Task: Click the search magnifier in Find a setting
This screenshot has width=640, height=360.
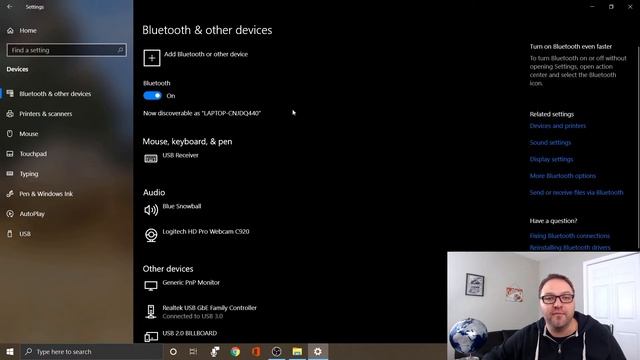Action: coord(120,50)
